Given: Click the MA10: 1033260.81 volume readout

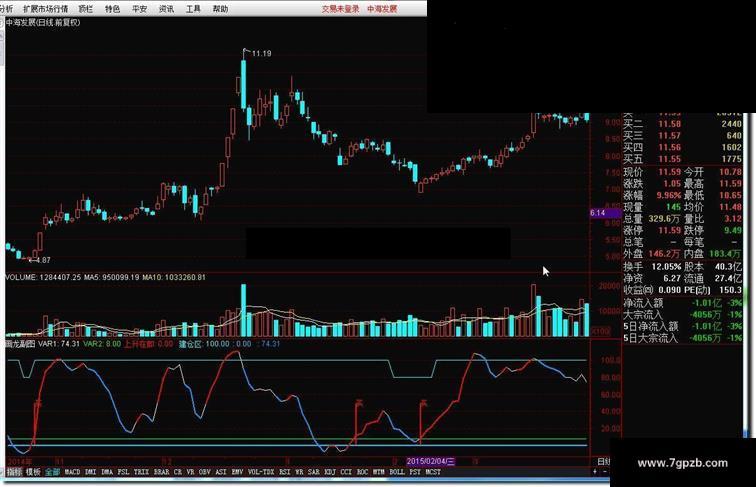Looking at the screenshot, I should coord(174,277).
